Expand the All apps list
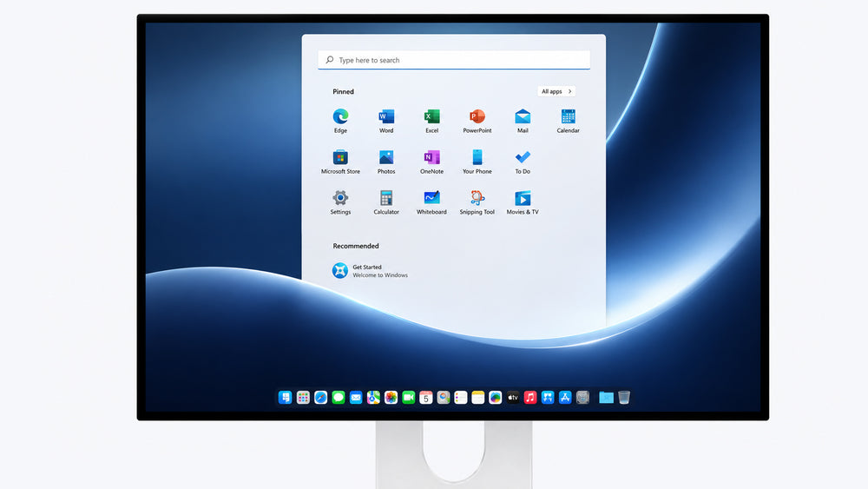The height and width of the screenshot is (489, 868). pyautogui.click(x=556, y=91)
